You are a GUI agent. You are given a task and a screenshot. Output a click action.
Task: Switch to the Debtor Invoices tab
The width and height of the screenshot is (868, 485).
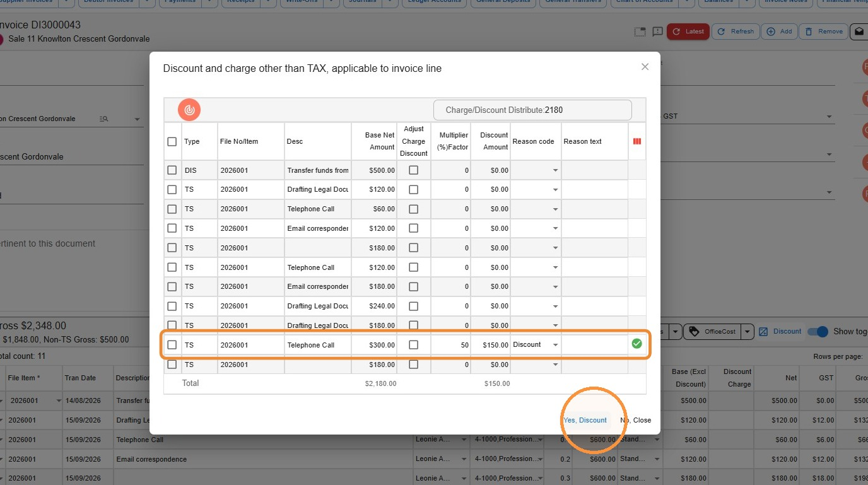pyautogui.click(x=107, y=2)
